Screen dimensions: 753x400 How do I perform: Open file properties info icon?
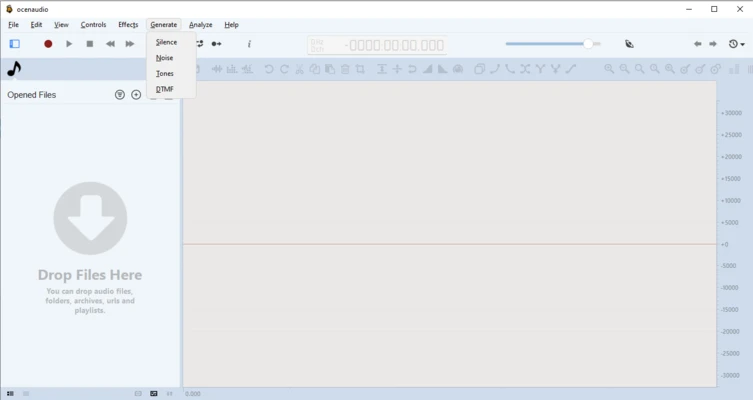click(249, 44)
